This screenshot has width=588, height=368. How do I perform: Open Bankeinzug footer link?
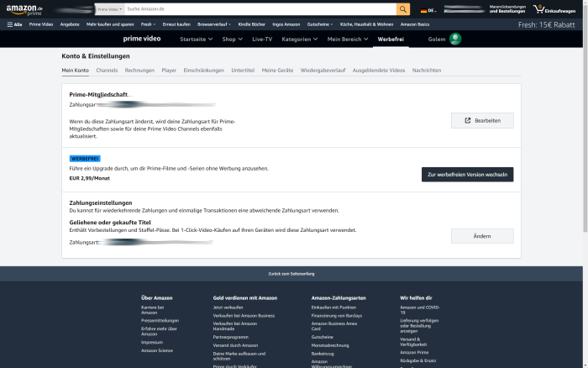[323, 354]
